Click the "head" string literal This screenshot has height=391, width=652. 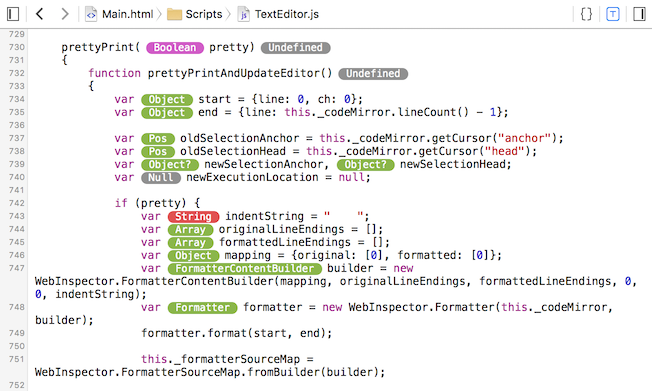click(x=505, y=151)
